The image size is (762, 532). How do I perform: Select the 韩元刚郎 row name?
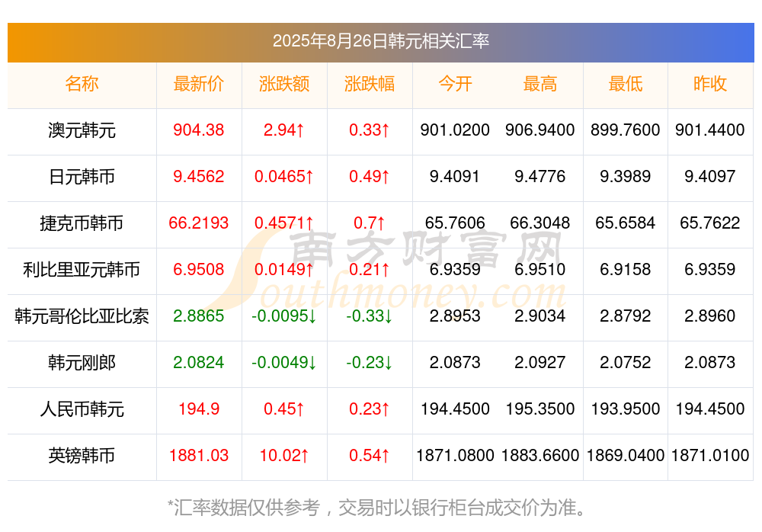[x=82, y=363]
